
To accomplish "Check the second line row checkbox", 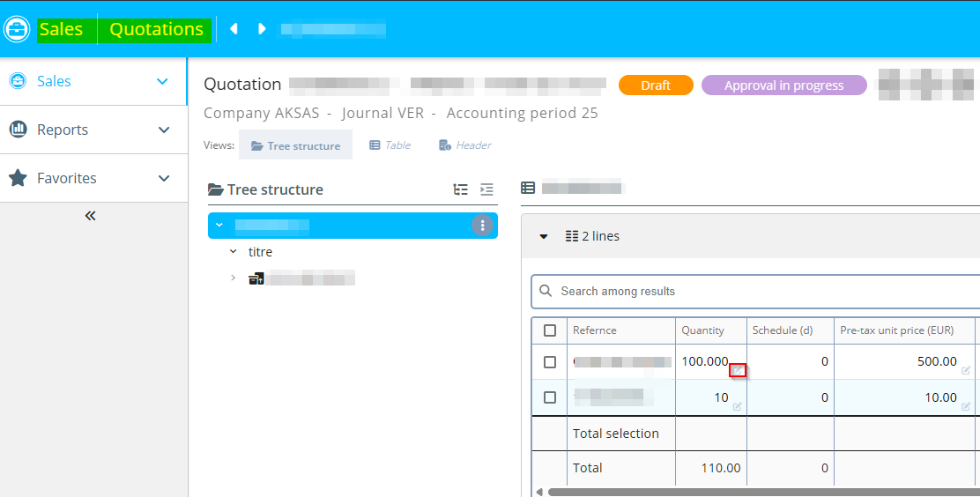I will coord(550,397).
